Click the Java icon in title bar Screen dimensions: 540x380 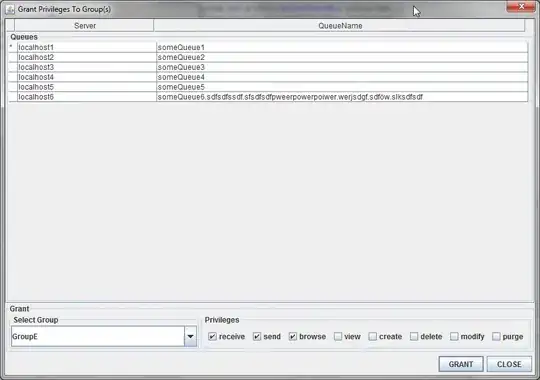pos(10,9)
